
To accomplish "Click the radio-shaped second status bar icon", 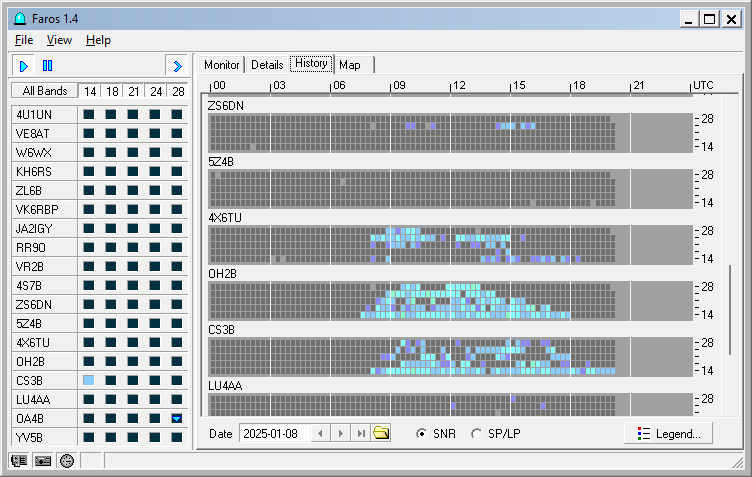I will click(x=43, y=461).
